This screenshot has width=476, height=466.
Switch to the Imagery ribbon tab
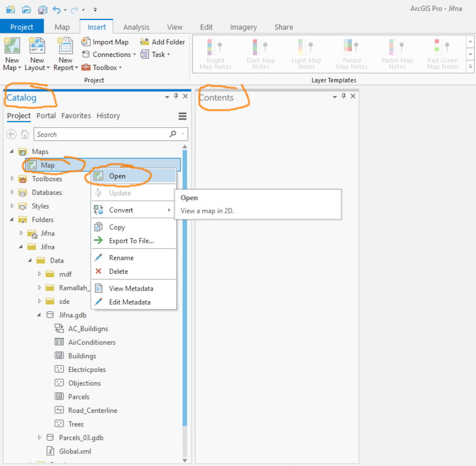tap(244, 27)
